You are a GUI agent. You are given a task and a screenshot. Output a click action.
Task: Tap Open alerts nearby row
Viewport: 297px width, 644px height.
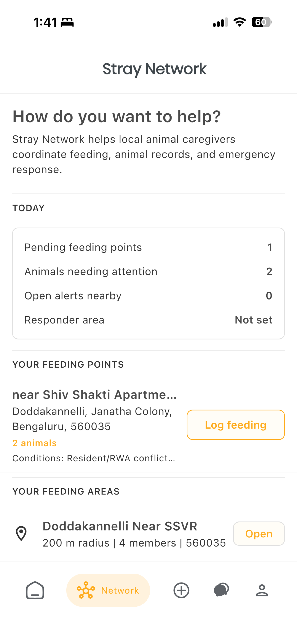pos(148,296)
